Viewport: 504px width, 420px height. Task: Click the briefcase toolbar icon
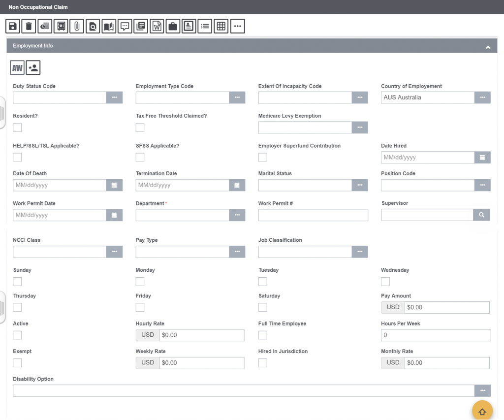coord(173,26)
